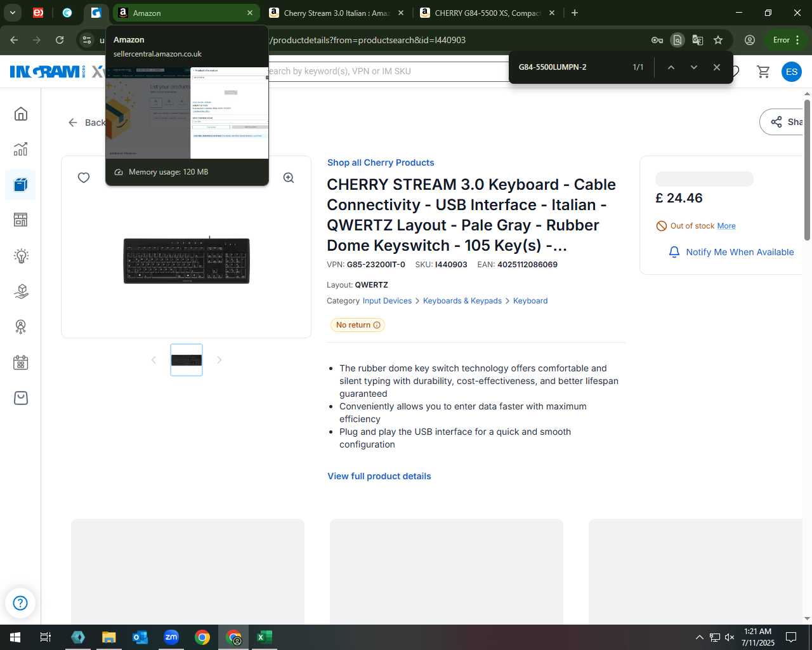Click the page vertical scrollbar

coord(807,170)
